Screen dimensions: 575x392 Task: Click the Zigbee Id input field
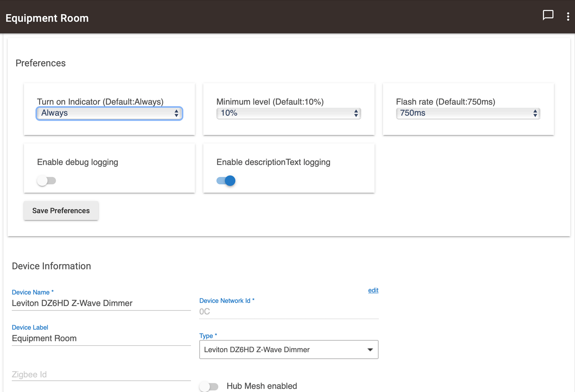tap(100, 374)
